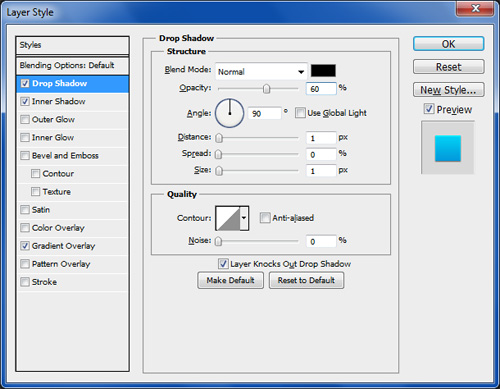Open the black shadow color swatch
Screen dimensions: 500x389
(x=323, y=71)
